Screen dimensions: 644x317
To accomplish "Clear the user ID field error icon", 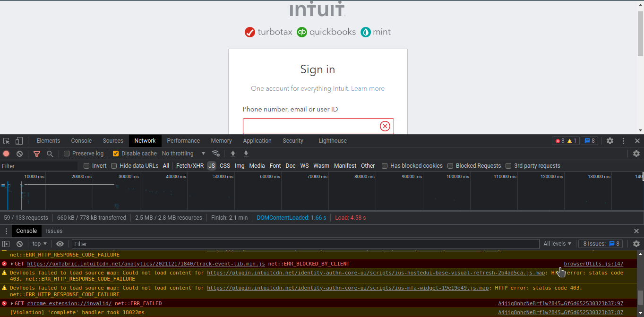I will 385,126.
